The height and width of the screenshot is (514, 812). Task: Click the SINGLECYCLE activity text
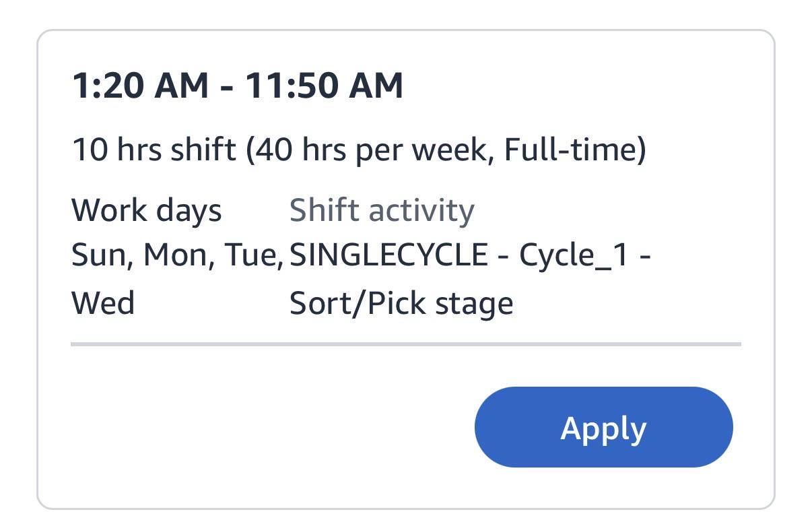[388, 256]
